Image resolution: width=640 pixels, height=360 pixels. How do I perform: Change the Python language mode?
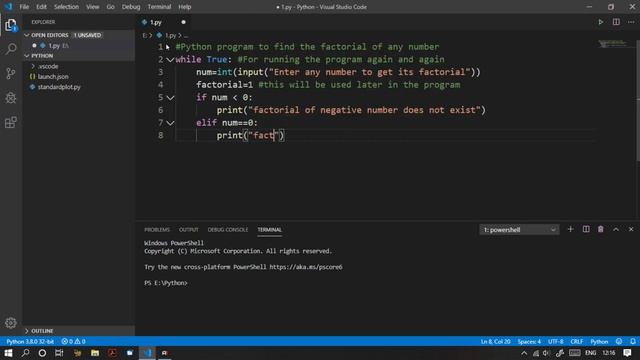[x=599, y=341]
